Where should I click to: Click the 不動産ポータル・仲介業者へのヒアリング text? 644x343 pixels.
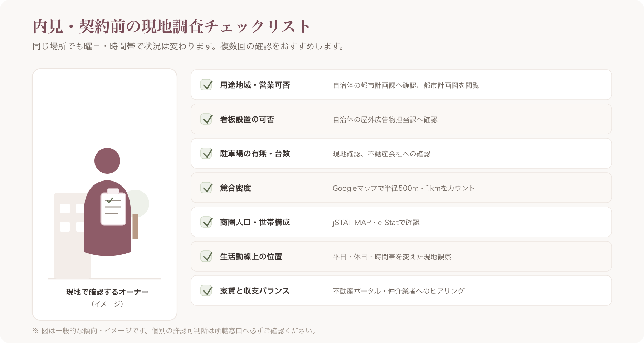click(399, 291)
